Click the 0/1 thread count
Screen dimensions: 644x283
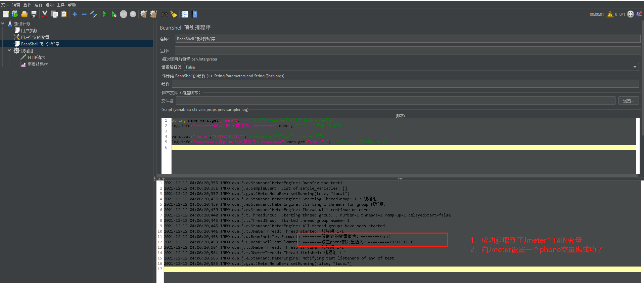[x=622, y=14]
